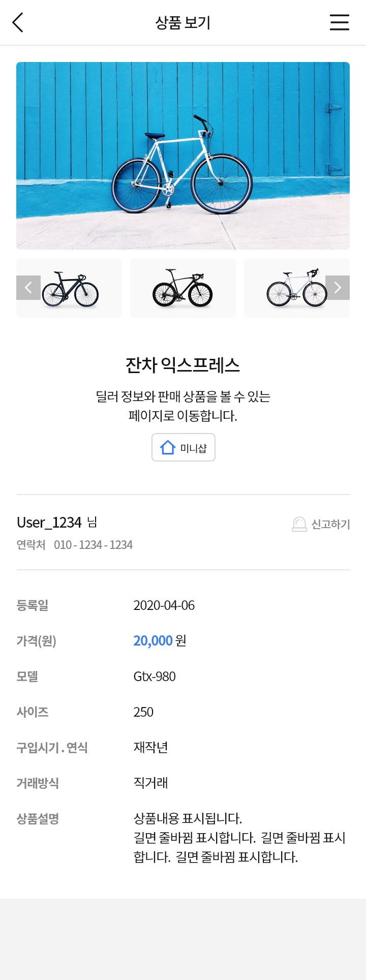The height and width of the screenshot is (980, 366).
Task: Select the Gtx-980 model text
Action: [155, 677]
